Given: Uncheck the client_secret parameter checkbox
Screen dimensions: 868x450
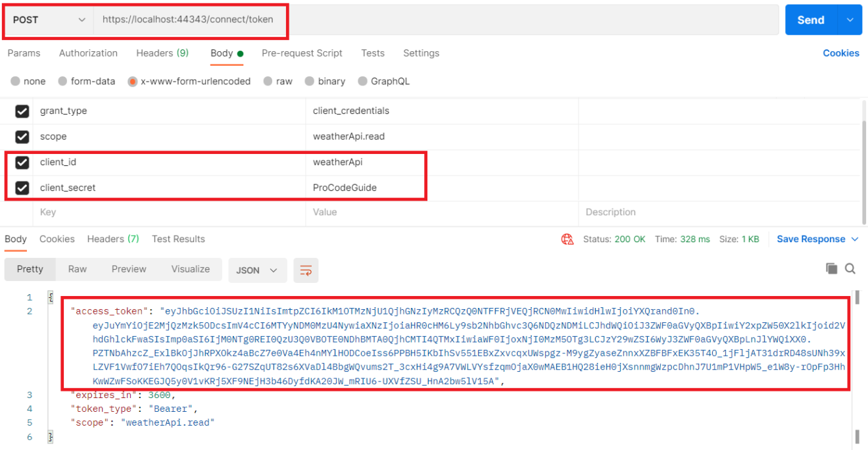Looking at the screenshot, I should (22, 188).
